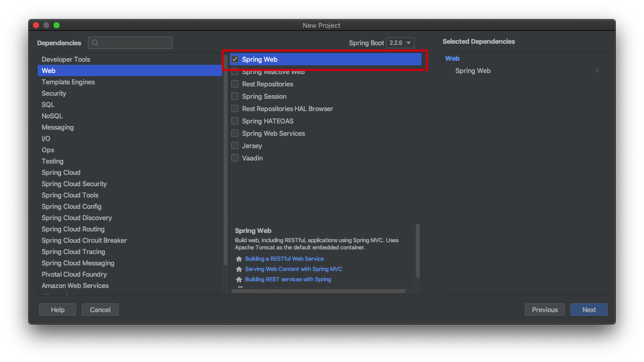Add the Vaadin dependency
644x362 pixels.
pyautogui.click(x=235, y=158)
